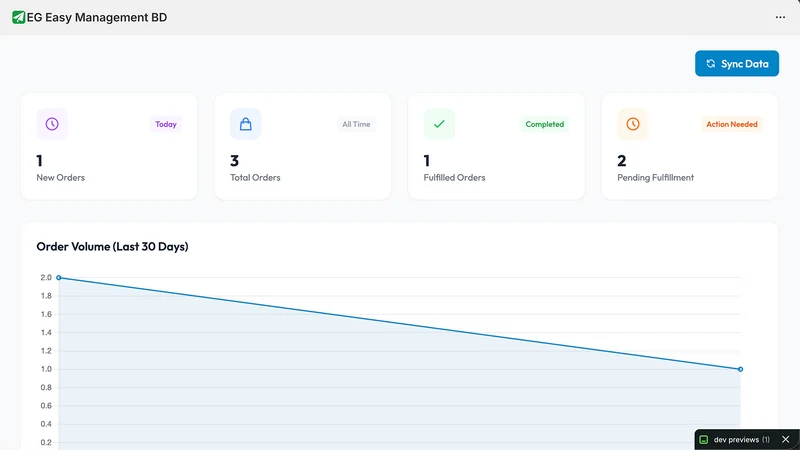This screenshot has width=800, height=450.
Task: Click the green checkmark icon on Fulfilled Orders
Action: pos(439,124)
